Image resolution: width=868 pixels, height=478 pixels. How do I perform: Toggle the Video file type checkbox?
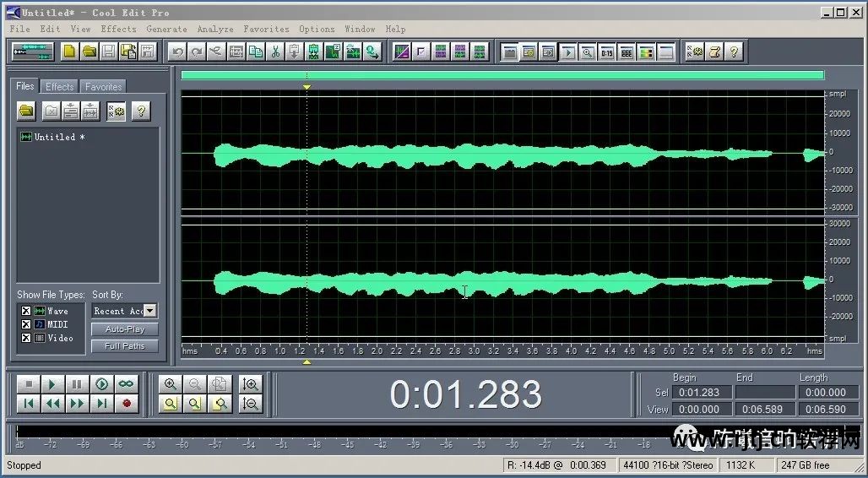(25, 338)
